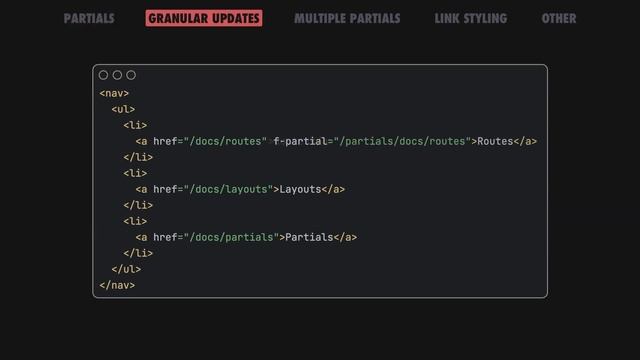Click the second circle of the code window
This screenshot has width=640, height=360.
pos(117,75)
